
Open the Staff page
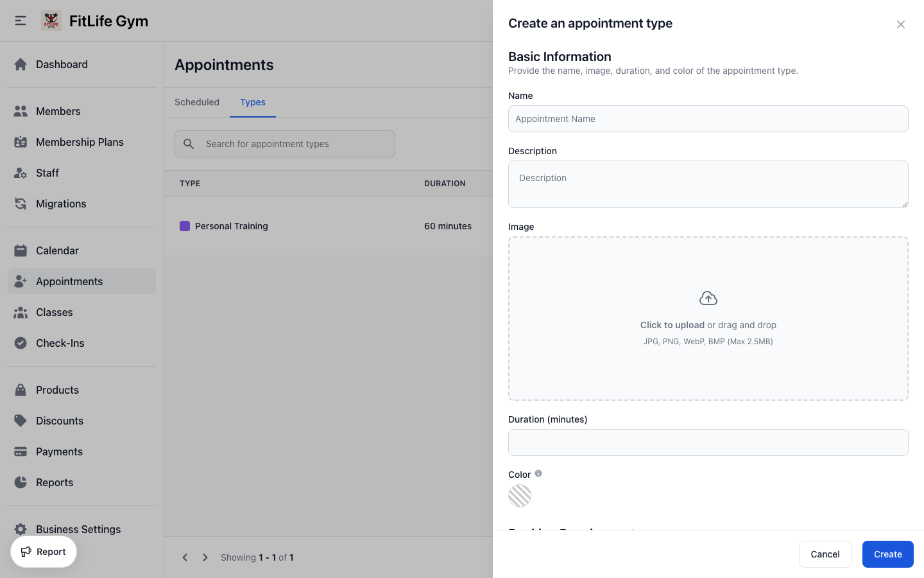click(47, 173)
